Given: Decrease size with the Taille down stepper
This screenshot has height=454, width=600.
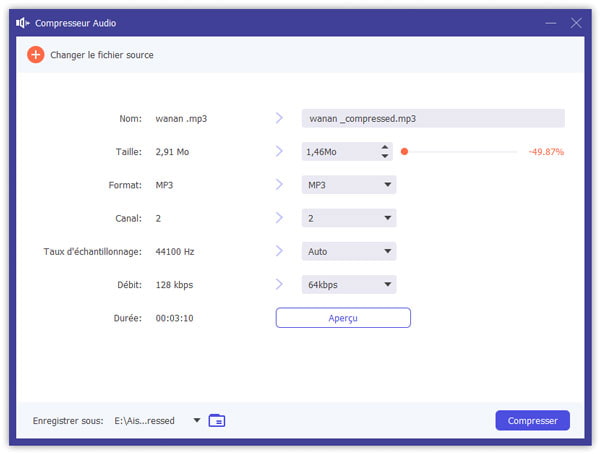Looking at the screenshot, I should 385,156.
